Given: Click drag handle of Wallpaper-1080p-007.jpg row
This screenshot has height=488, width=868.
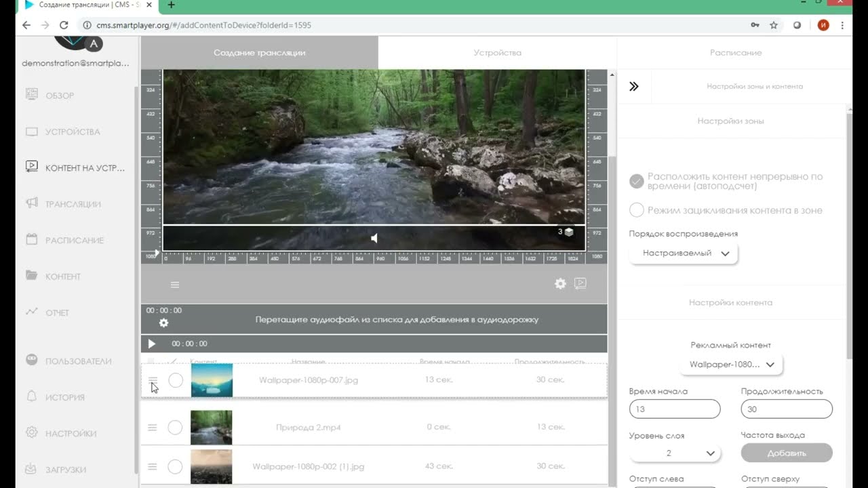Looking at the screenshot, I should tap(153, 380).
